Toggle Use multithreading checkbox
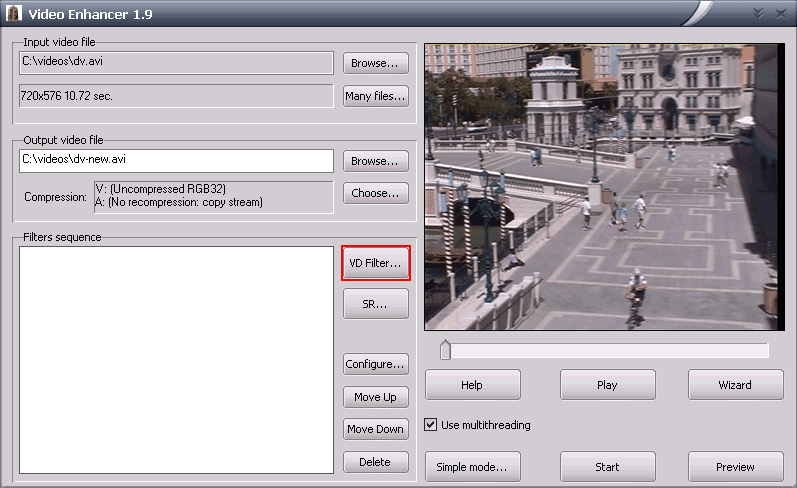This screenshot has height=488, width=797. (431, 424)
